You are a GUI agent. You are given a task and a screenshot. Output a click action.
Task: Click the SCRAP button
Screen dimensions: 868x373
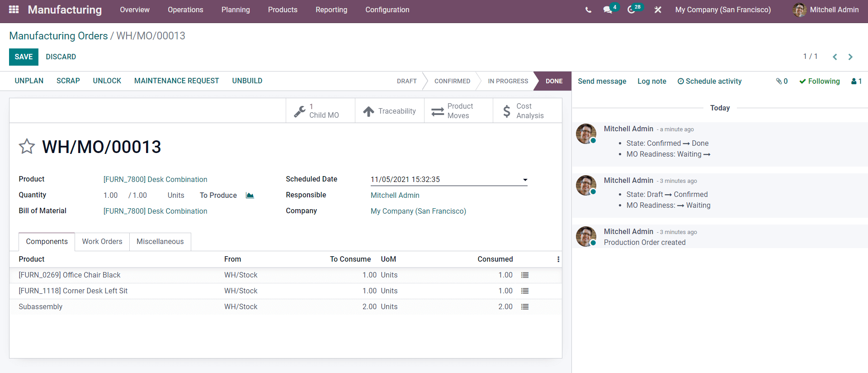[68, 81]
